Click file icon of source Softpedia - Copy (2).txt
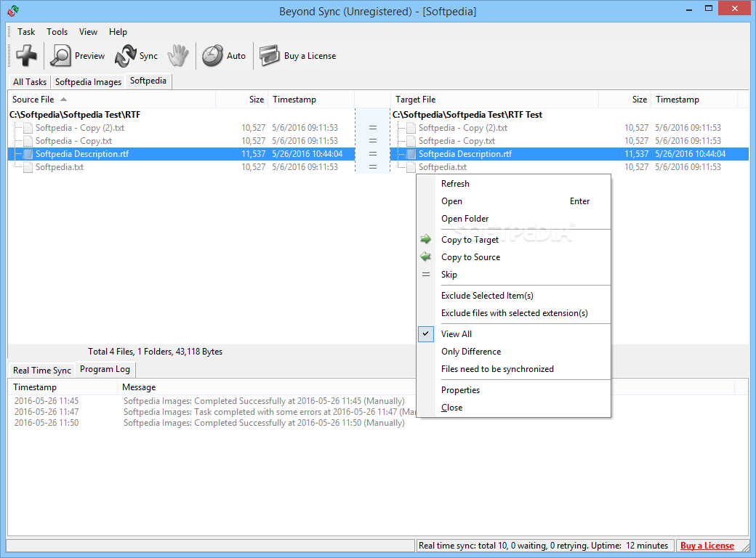 tap(28, 128)
